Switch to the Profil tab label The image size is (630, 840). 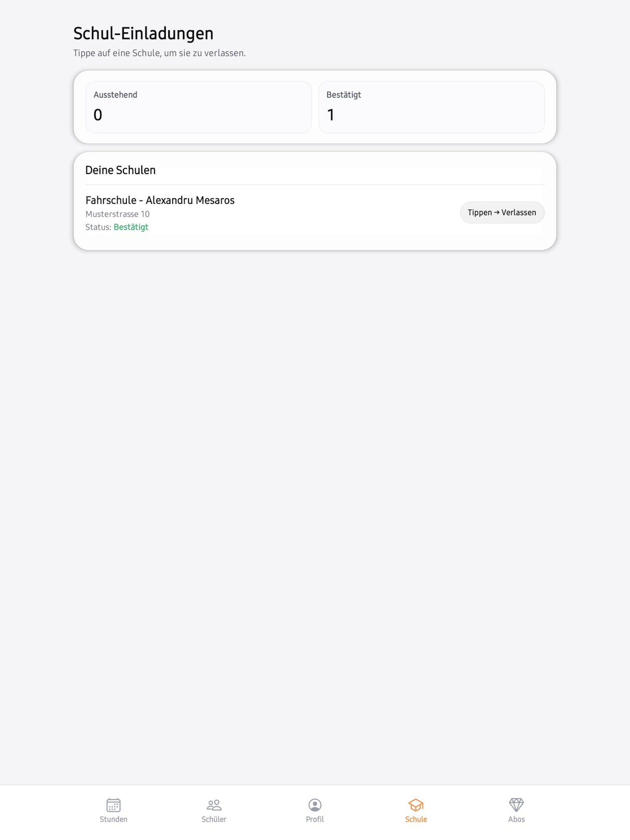[x=315, y=819]
